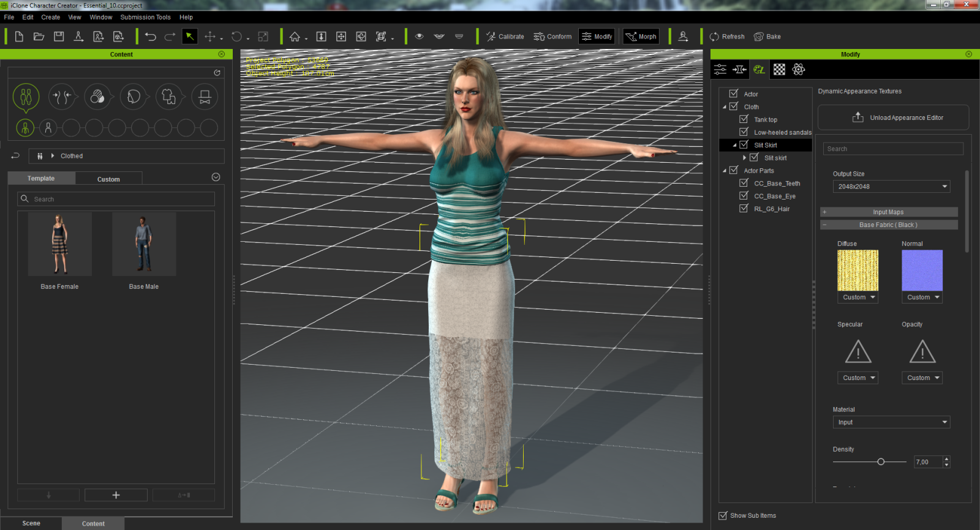The image size is (980, 530).
Task: Open the Output Size 2048x2048 dropdown
Action: [x=891, y=187]
